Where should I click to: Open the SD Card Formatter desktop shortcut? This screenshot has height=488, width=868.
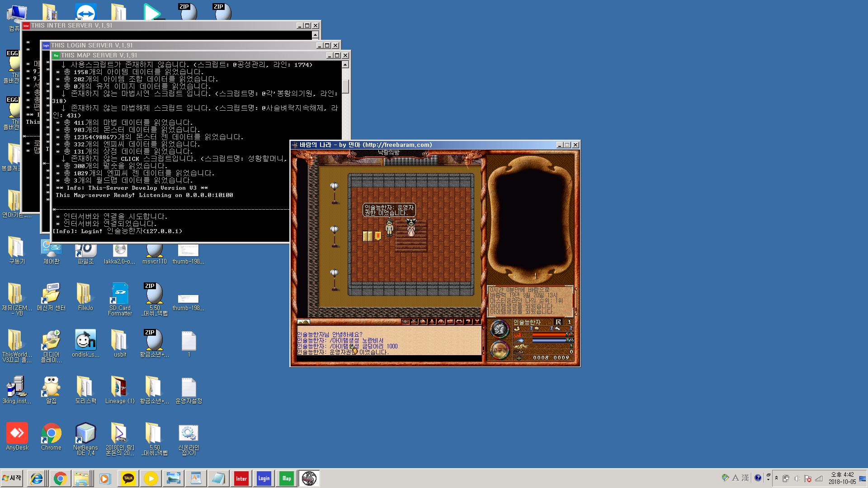[x=120, y=299]
